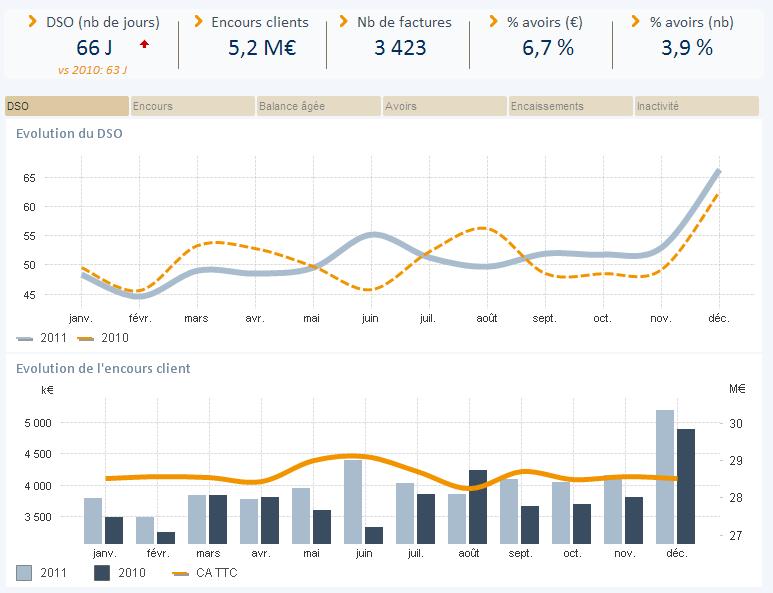This screenshot has height=593, width=773.
Task: Click the 2011 line legend marker in DSO chart
Action: (x=27, y=338)
